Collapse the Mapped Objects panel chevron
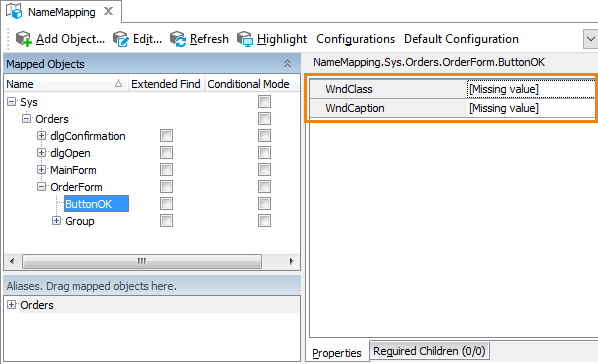The image size is (598, 364). point(287,64)
